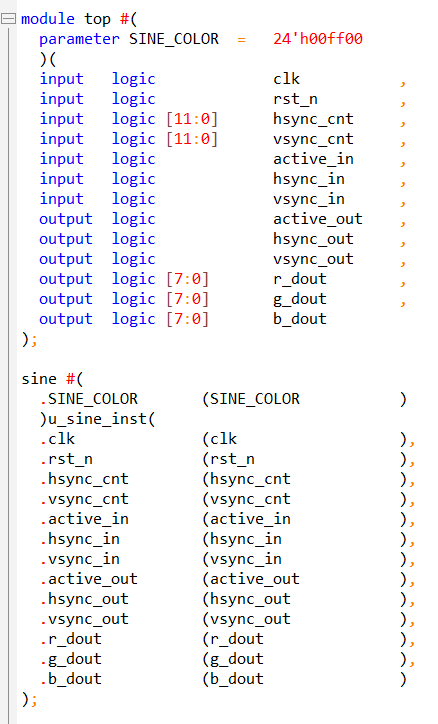Click the (SINE_COLOR argument in parentheses

click(251, 399)
